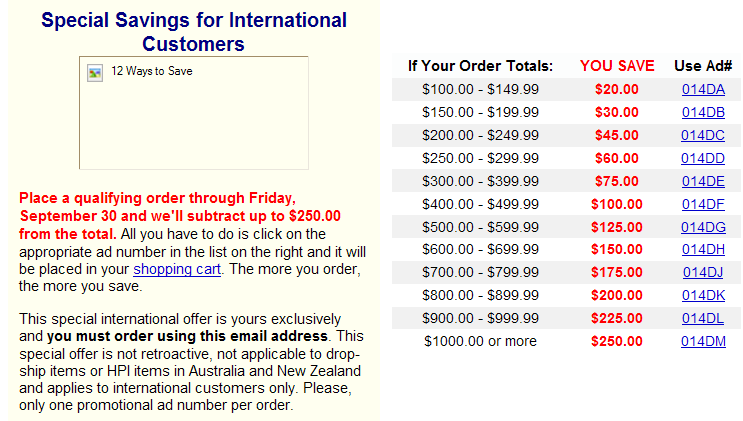Select ad number 014DG

703,227
